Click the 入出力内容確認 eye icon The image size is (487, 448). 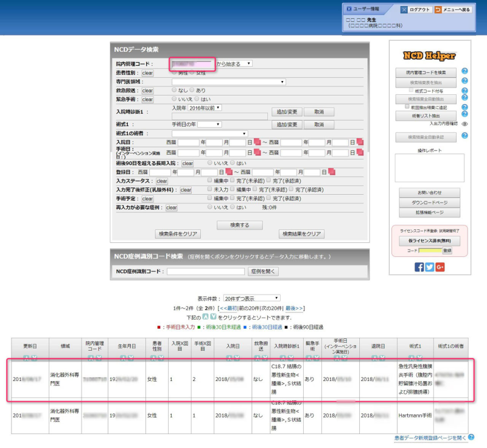tap(464, 124)
